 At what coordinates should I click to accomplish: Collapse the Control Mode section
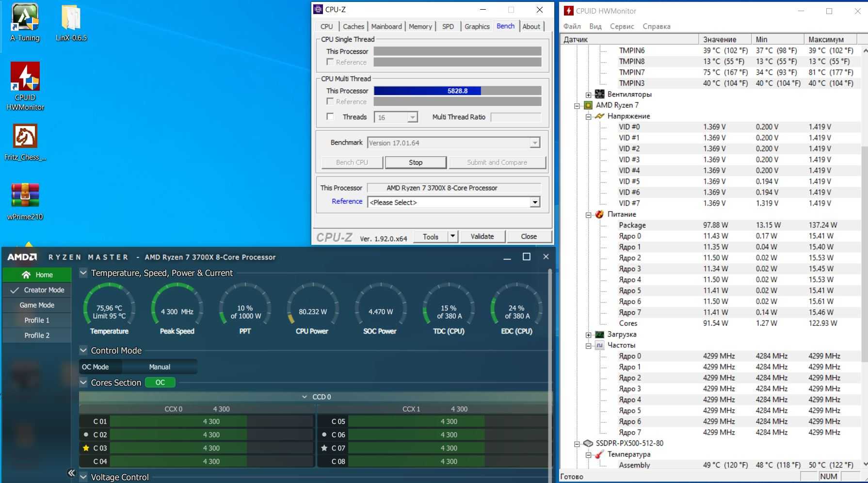(83, 351)
